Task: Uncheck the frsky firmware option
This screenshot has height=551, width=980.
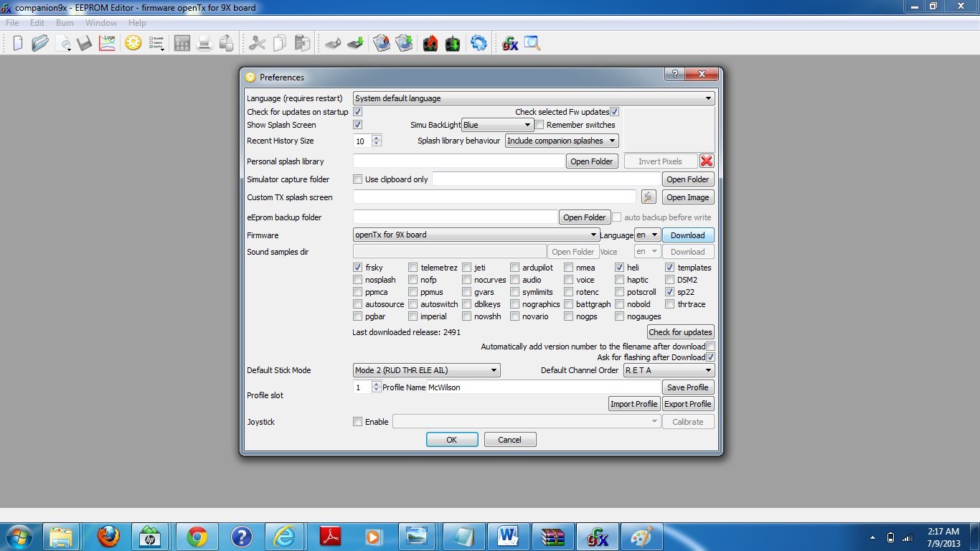Action: click(358, 268)
